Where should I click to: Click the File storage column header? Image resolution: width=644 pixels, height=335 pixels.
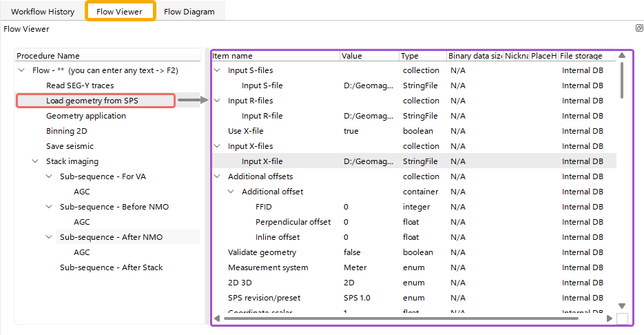pos(587,56)
